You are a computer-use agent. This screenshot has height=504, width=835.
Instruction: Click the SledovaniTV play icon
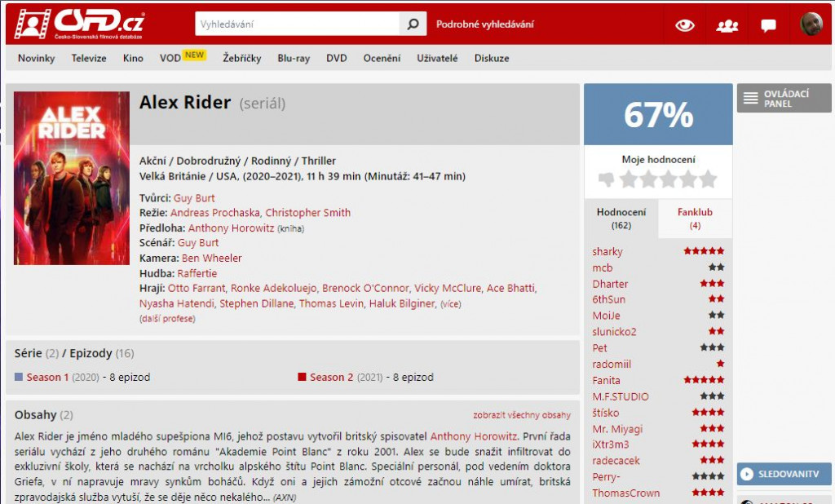click(747, 474)
